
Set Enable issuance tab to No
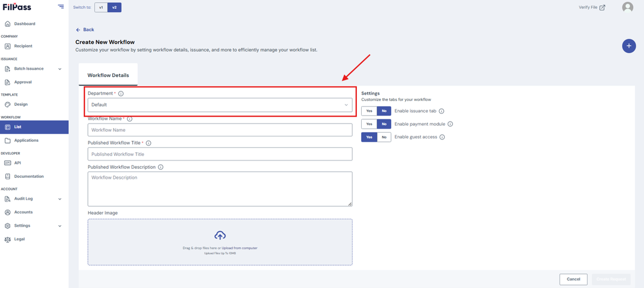pos(384,111)
